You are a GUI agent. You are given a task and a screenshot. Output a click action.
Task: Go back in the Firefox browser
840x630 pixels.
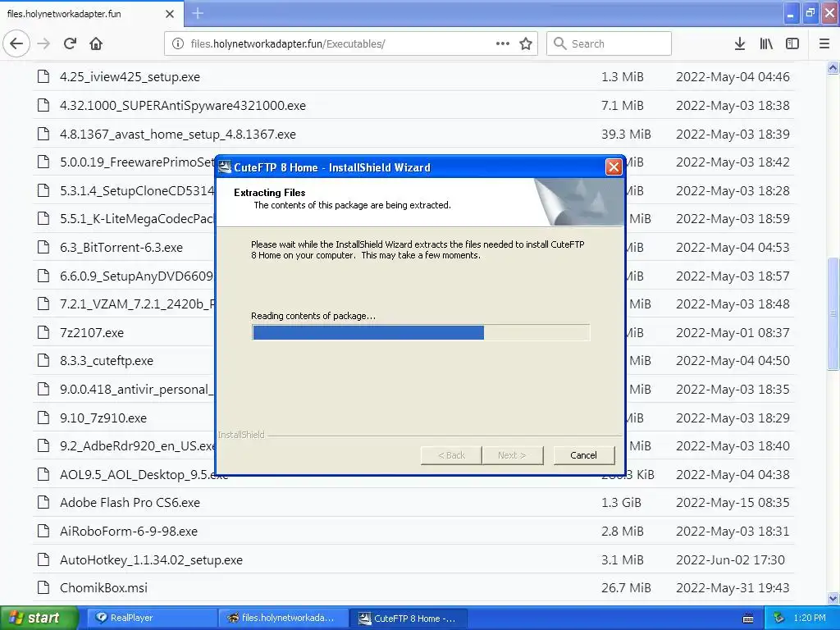click(16, 44)
